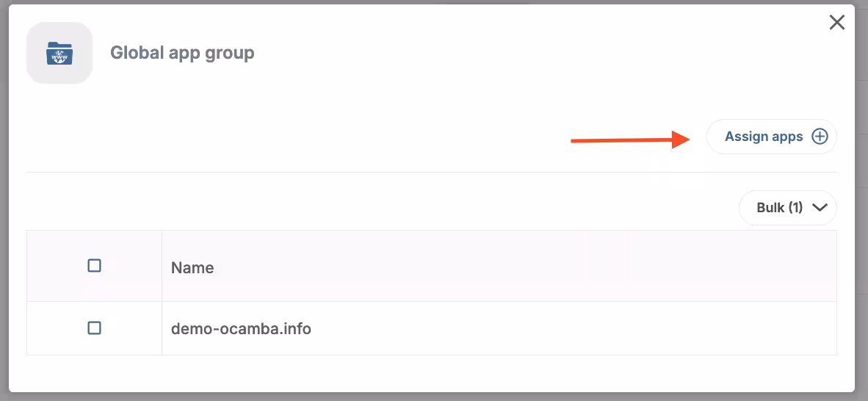Viewport: 868px width, 401px height.
Task: Click the app group folder icon
Action: click(x=59, y=53)
